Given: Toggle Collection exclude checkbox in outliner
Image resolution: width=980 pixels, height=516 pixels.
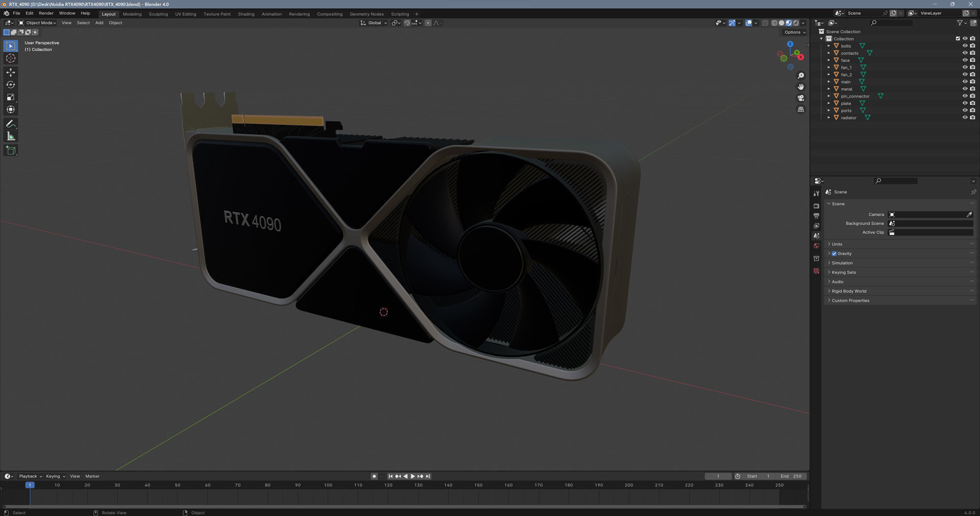Looking at the screenshot, I should click(958, 39).
